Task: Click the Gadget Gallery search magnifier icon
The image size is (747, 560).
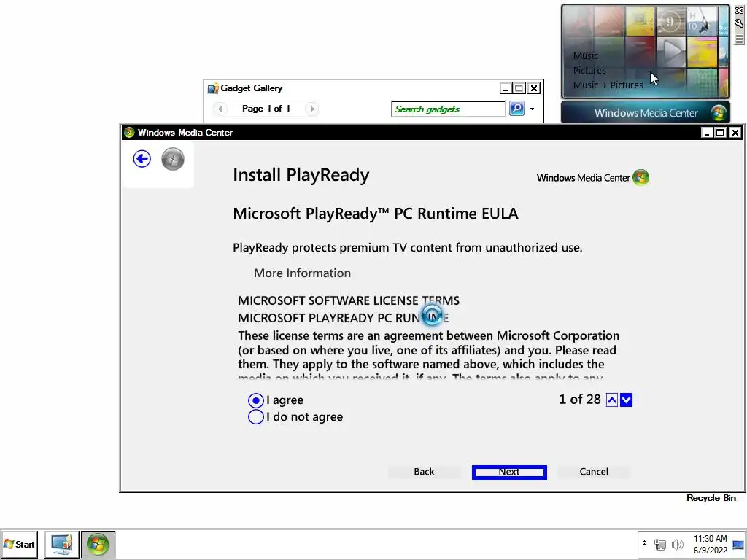Action: pos(517,109)
